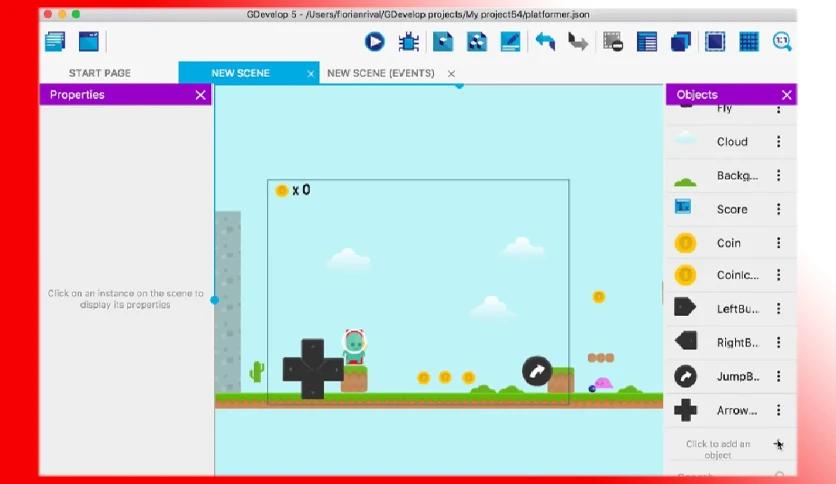This screenshot has height=484, width=836.
Task: Undo the last change
Action: [x=545, y=42]
